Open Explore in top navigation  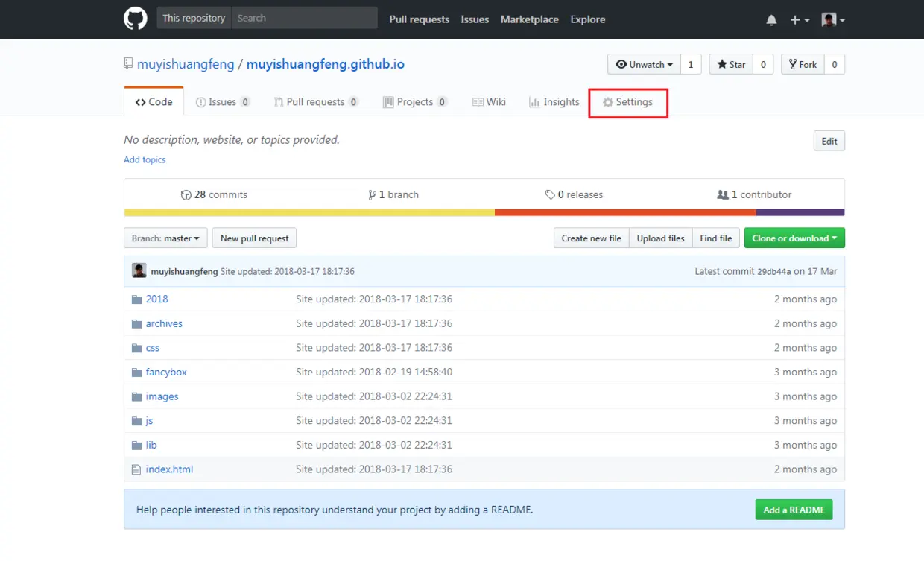click(588, 19)
